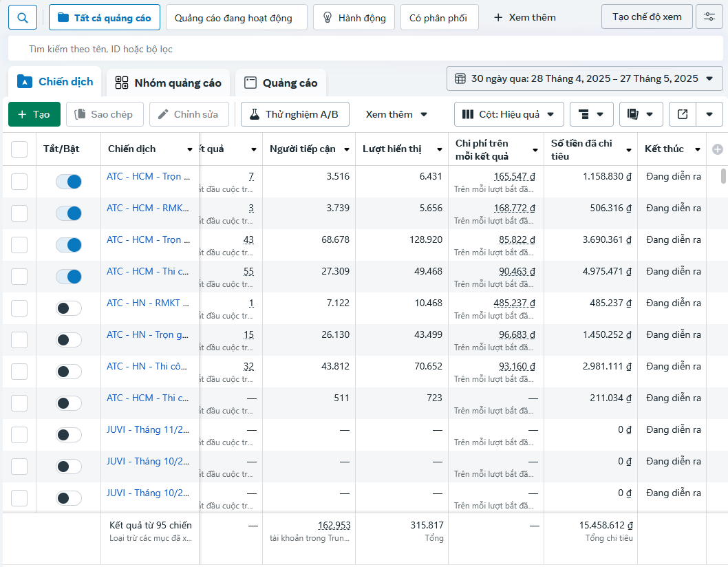Open the Nhóm quảng cáo tab

[x=168, y=83]
